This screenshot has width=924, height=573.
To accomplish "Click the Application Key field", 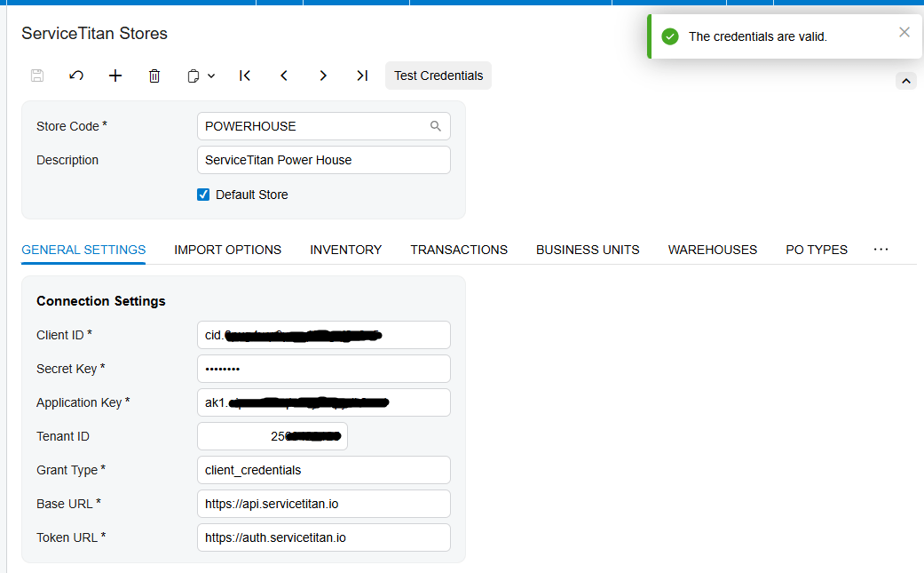I will point(323,402).
